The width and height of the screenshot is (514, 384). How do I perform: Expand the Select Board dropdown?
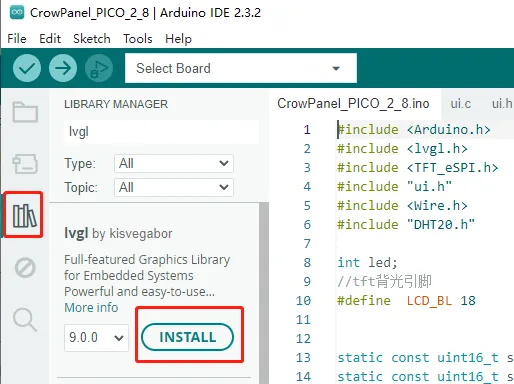pos(241,68)
